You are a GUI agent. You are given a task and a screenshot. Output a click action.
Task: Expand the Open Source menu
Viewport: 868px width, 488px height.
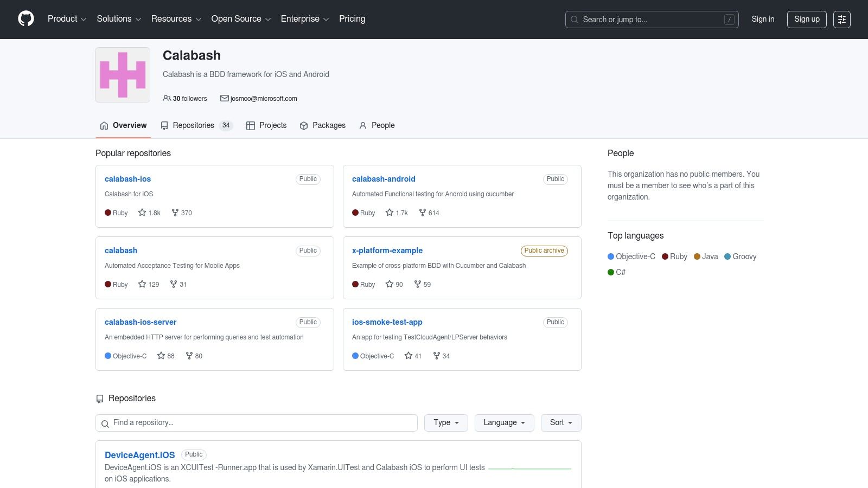241,19
